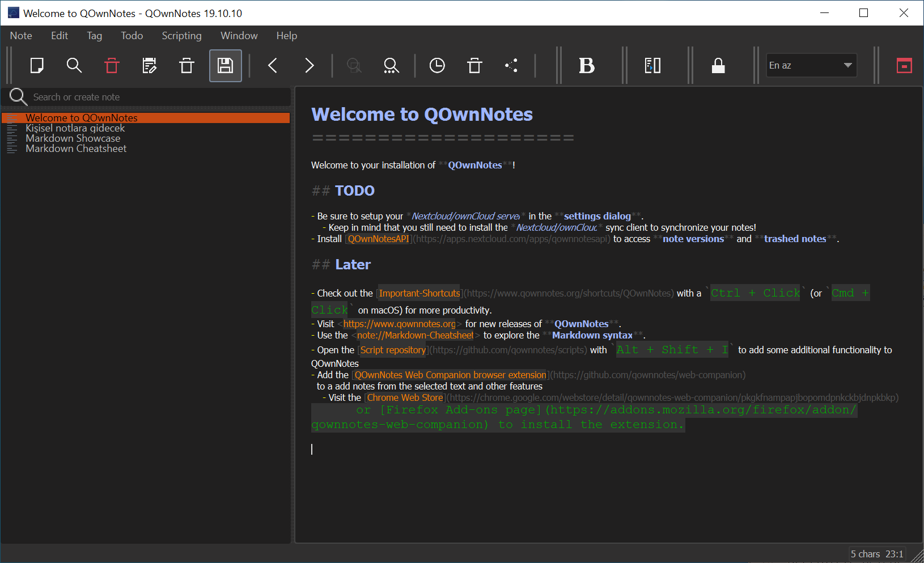This screenshot has height=563, width=924.
Task: Open the Edit menu
Action: pyautogui.click(x=60, y=36)
